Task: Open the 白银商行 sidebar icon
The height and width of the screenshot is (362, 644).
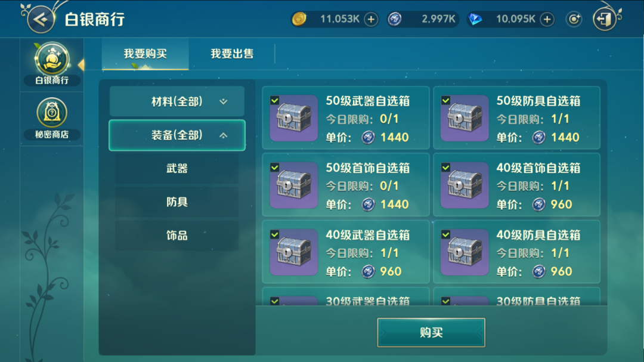Action: (52, 64)
